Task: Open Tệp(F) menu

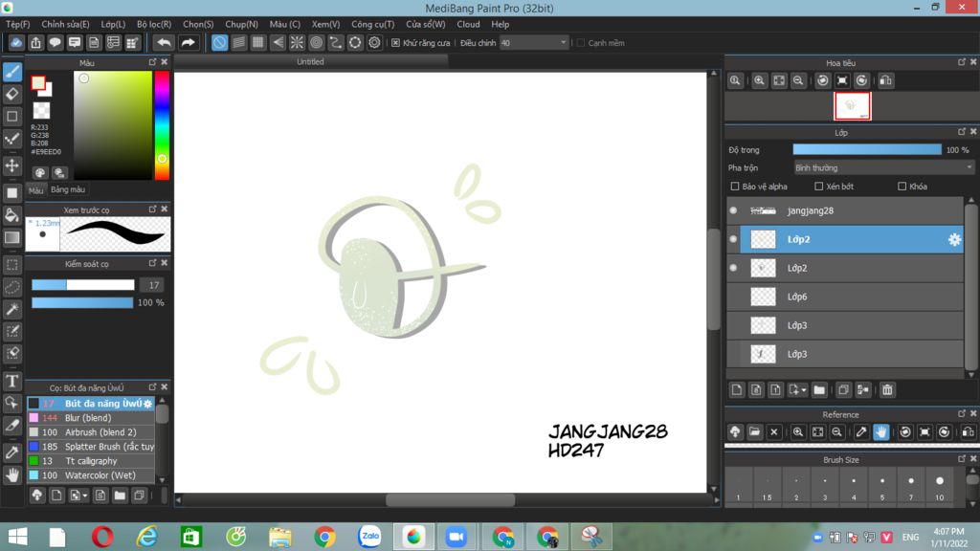Action: pos(18,24)
